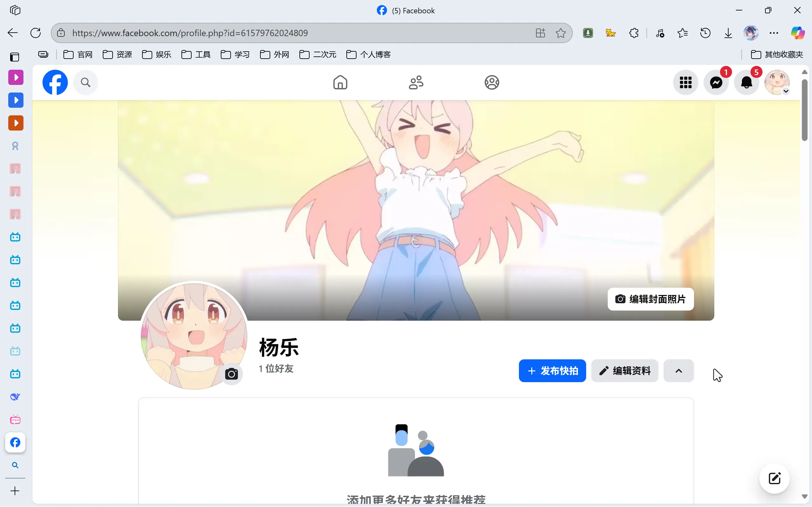Click the 编辑封面照片 button
The image size is (812, 507).
pyautogui.click(x=650, y=299)
